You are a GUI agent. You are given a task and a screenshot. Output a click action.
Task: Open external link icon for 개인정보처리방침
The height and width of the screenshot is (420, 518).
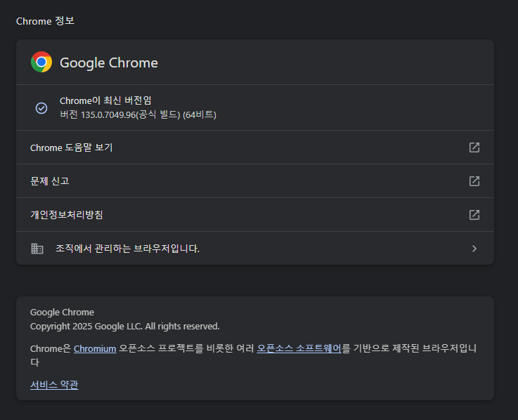click(x=474, y=215)
